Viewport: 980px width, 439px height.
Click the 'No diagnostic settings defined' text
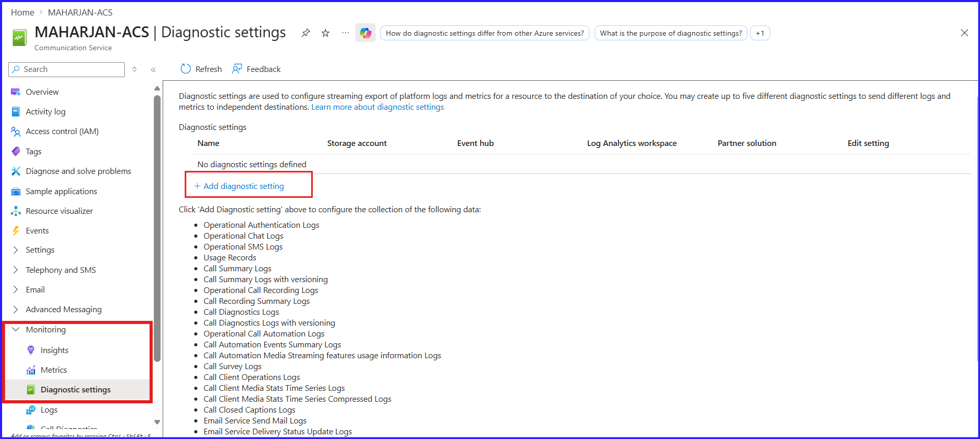252,164
